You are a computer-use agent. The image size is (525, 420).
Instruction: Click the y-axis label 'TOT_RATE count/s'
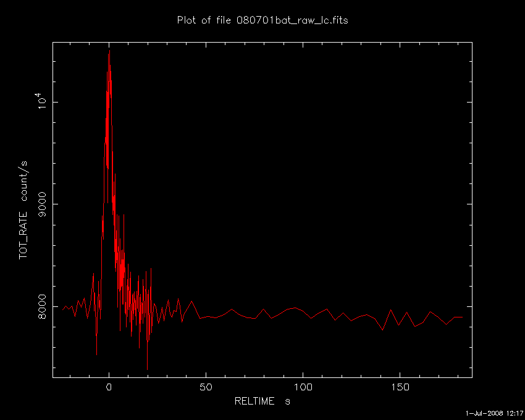23,210
